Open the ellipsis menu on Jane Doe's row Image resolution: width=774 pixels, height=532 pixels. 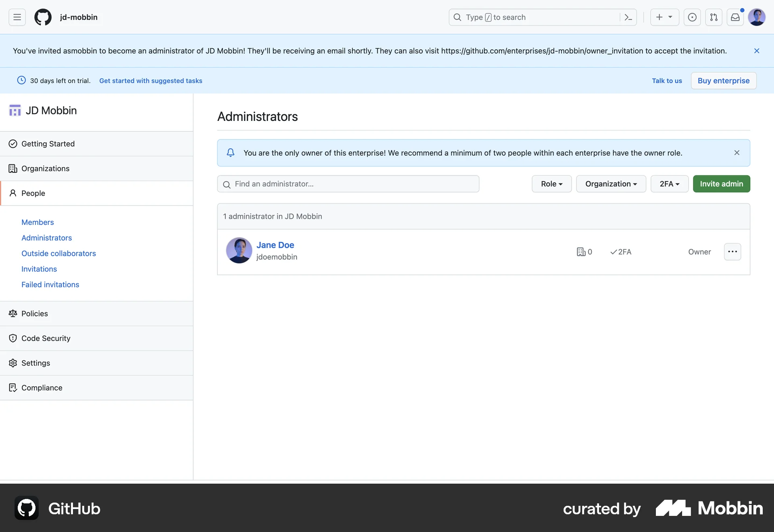[732, 251]
